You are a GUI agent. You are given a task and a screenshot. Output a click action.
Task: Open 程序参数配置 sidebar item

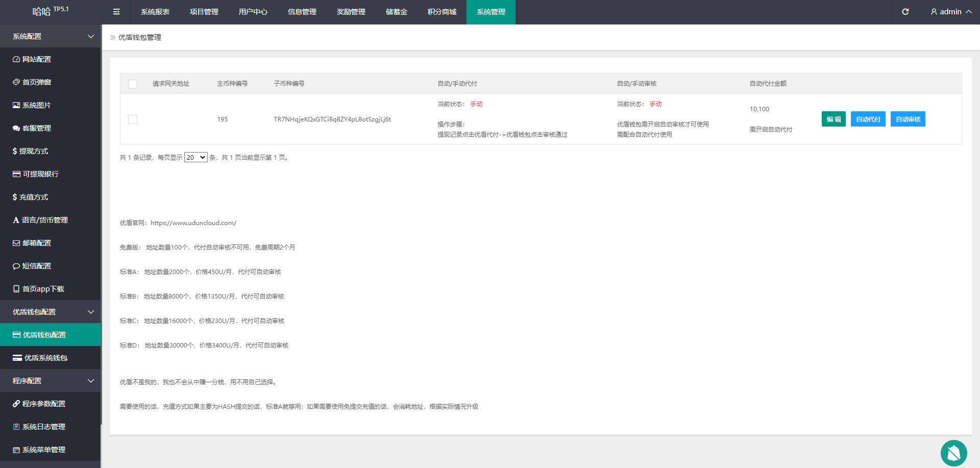pyautogui.click(x=44, y=404)
